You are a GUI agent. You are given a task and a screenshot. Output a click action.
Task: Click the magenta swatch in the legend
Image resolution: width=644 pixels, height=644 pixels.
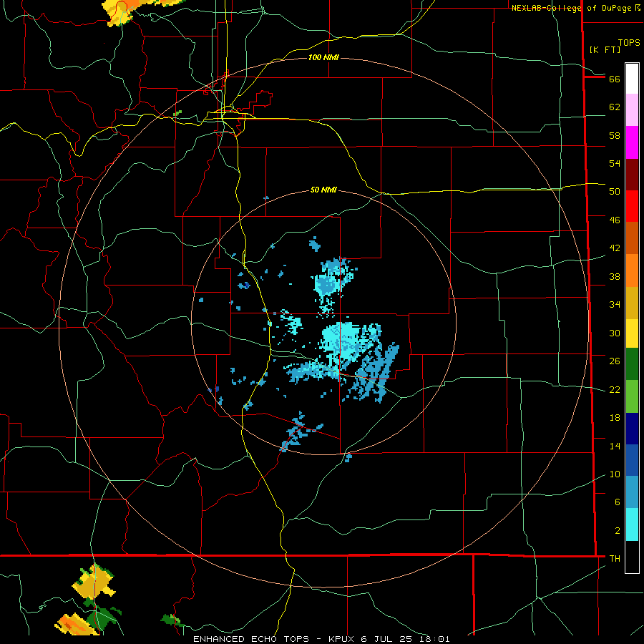click(632, 142)
